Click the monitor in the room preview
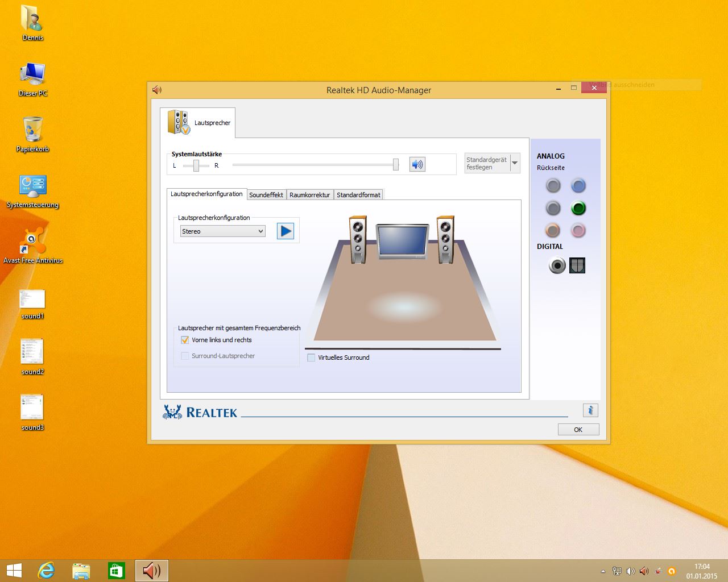 coord(402,241)
